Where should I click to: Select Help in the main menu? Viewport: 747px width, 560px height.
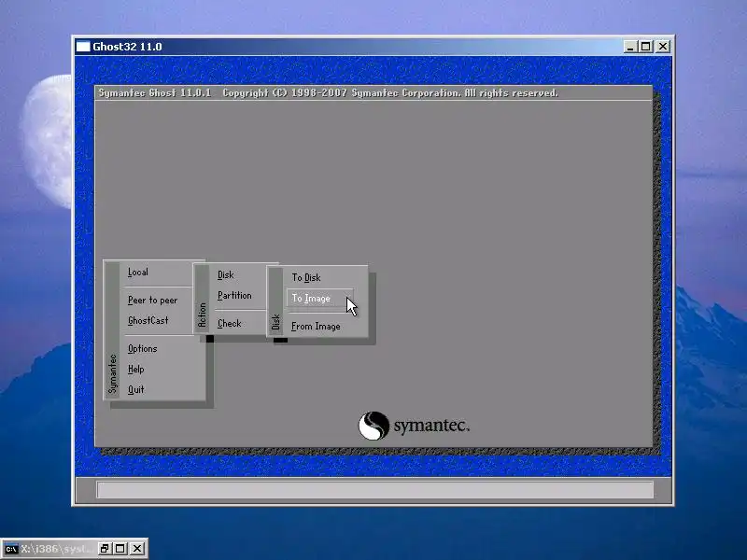pos(135,369)
